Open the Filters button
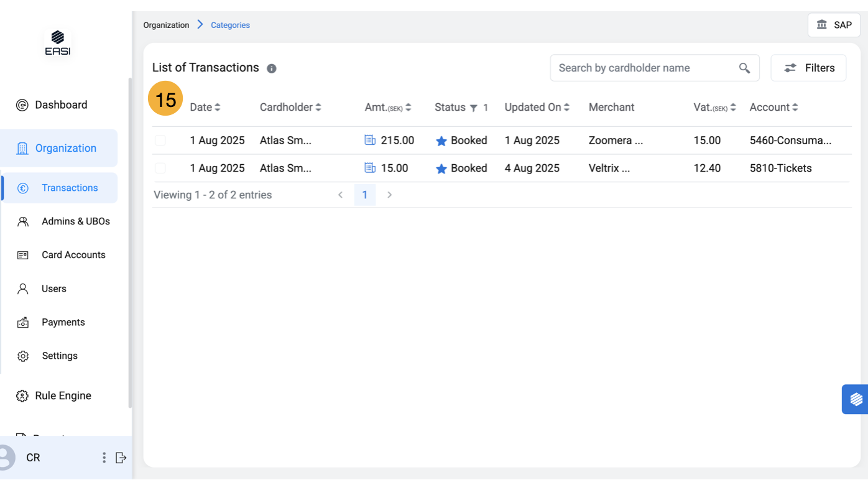 pyautogui.click(x=808, y=68)
